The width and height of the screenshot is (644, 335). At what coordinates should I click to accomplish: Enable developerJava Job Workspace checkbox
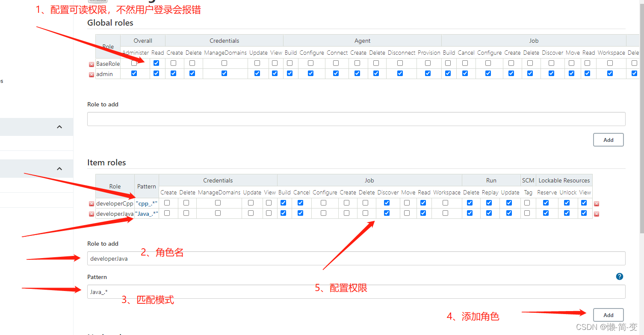(446, 213)
